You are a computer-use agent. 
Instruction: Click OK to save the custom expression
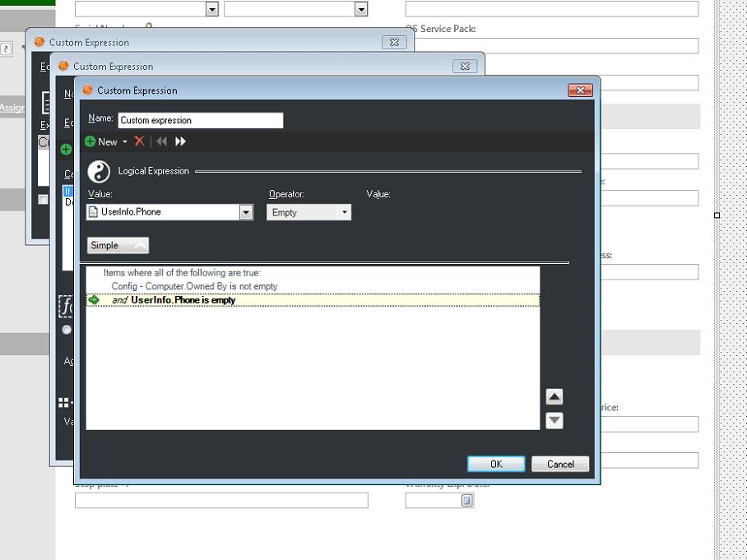496,464
